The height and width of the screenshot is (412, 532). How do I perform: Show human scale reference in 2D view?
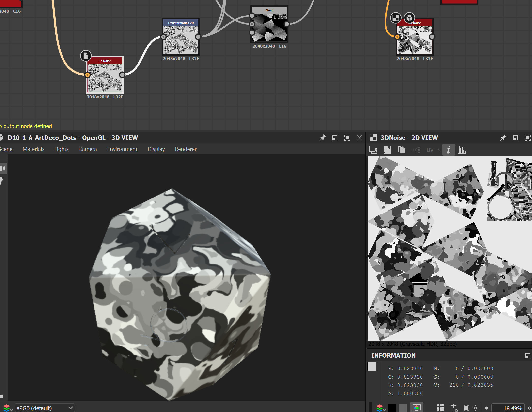tap(454, 408)
